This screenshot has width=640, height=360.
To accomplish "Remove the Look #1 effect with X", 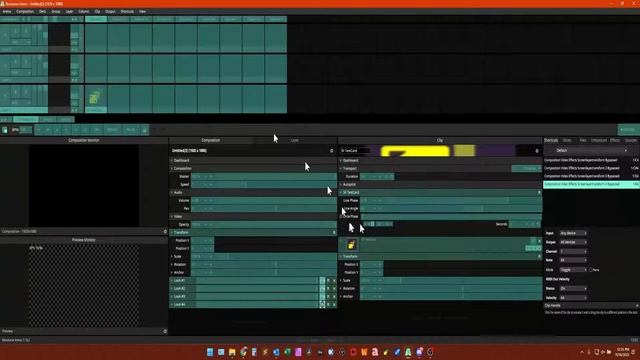I will (334, 280).
